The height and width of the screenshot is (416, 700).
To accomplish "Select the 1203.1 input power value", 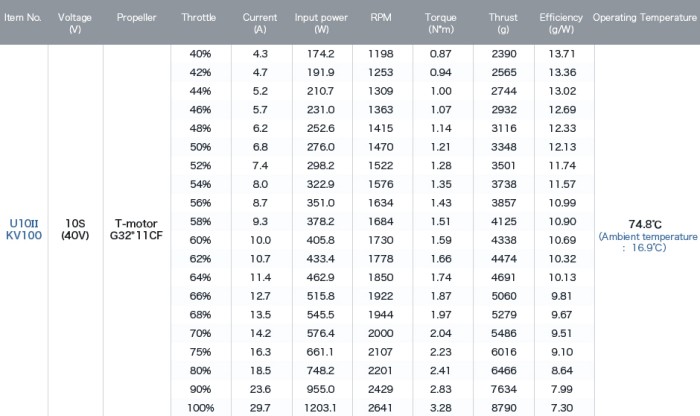I will coord(321,408).
